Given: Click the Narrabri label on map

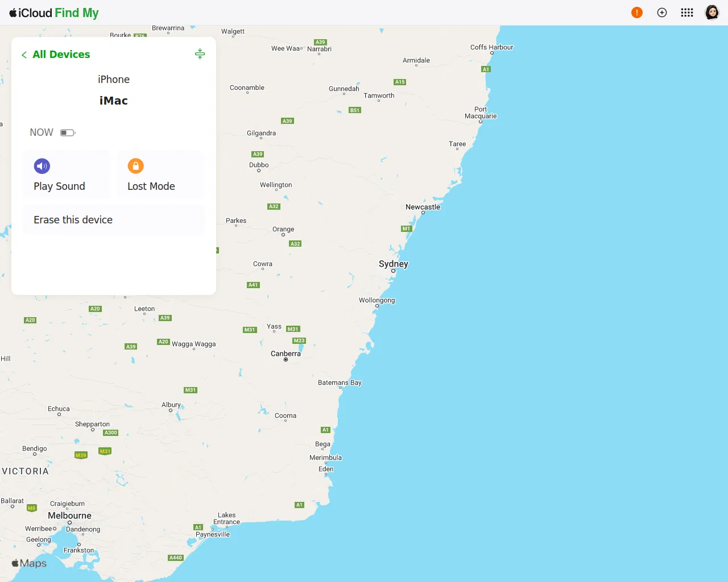Looking at the screenshot, I should (x=319, y=49).
